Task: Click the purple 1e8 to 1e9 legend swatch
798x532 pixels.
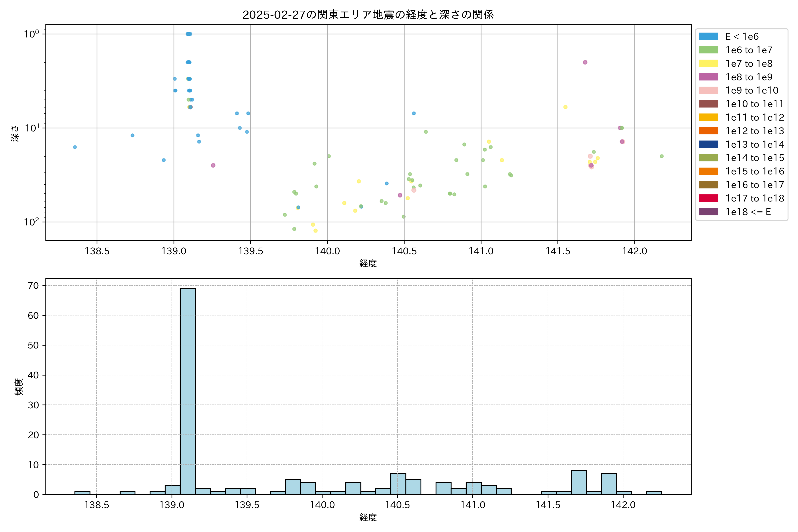Action: (x=708, y=77)
